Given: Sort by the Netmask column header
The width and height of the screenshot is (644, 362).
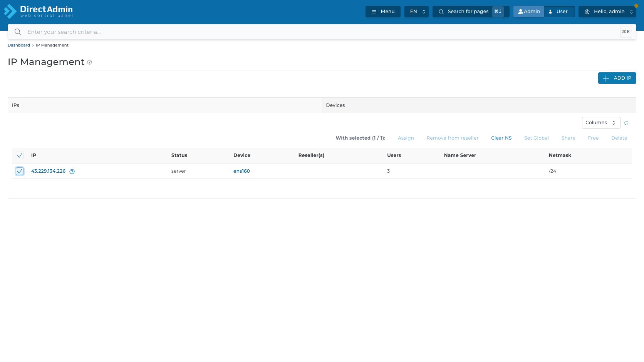Looking at the screenshot, I should [x=560, y=155].
